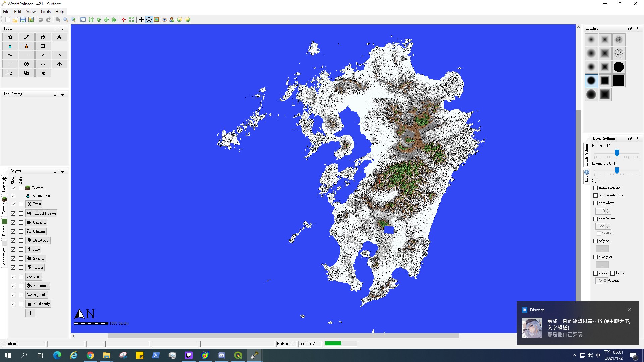Open the 3D view eye icon
The width and height of the screenshot is (644, 362).
(x=164, y=20)
